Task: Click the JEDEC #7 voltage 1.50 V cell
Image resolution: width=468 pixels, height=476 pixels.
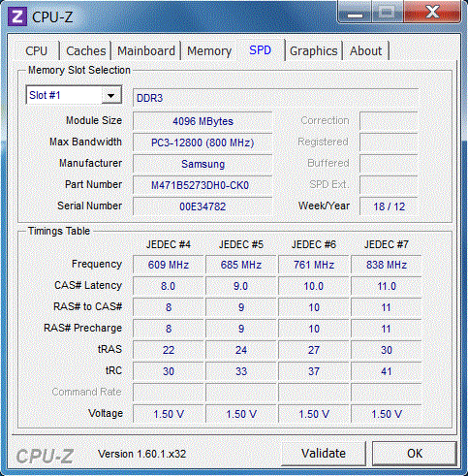Action: [x=387, y=414]
